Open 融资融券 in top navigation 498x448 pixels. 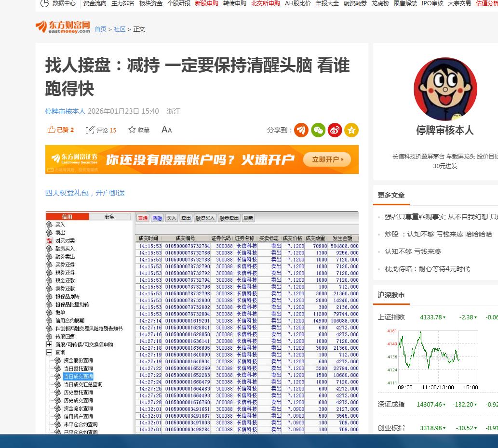tap(355, 3)
